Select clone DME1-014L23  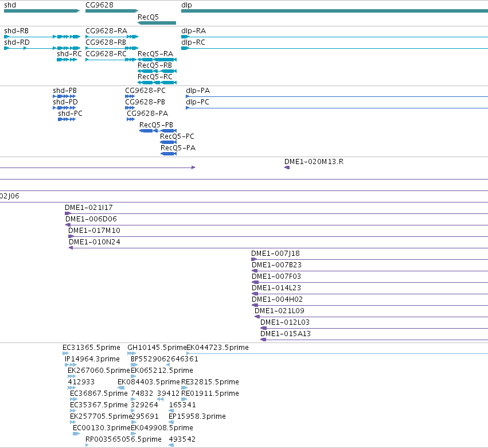pos(276,289)
